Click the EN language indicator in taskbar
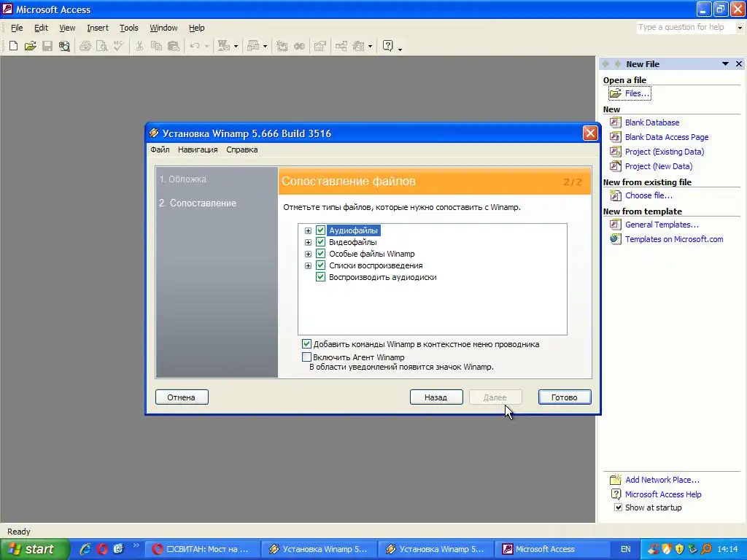This screenshot has height=560, width=747. point(625,549)
